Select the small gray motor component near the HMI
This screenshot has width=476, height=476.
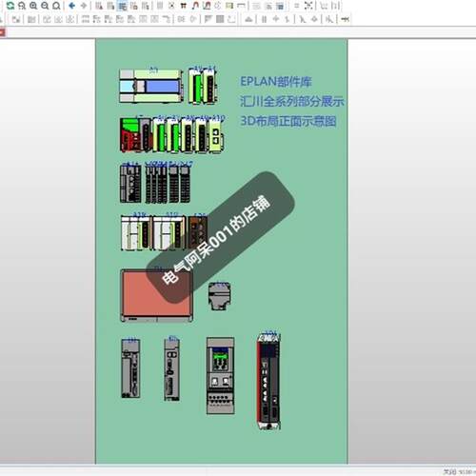pos(219,296)
